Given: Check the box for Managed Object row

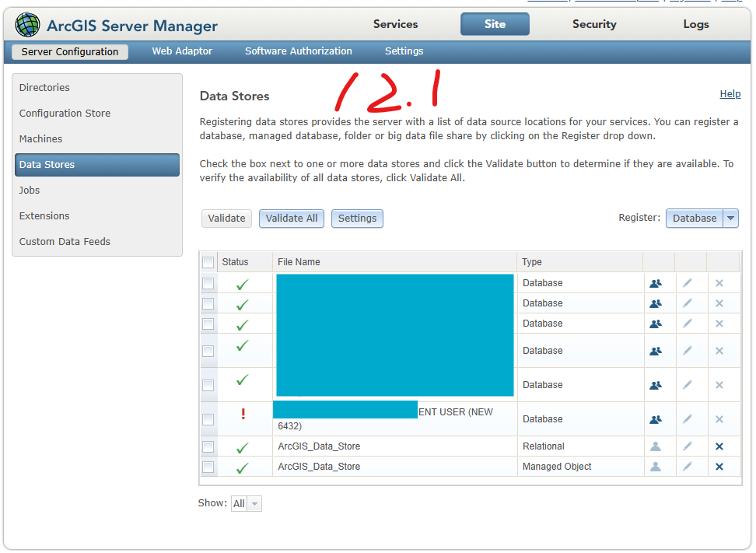Looking at the screenshot, I should 208,467.
